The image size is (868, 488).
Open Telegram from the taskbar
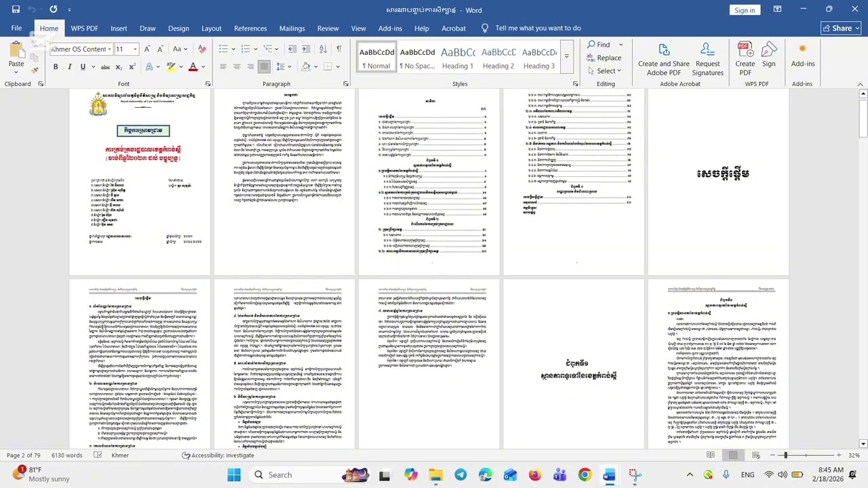pos(460,474)
